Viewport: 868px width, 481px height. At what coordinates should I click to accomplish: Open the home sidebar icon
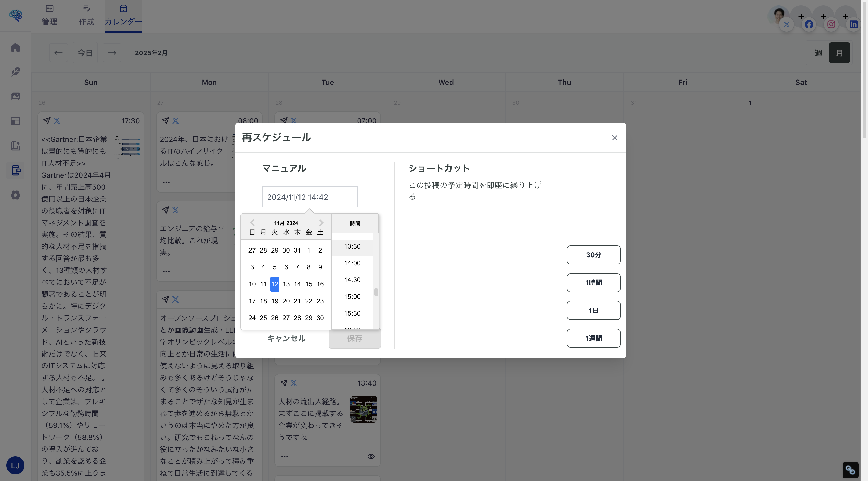click(15, 47)
